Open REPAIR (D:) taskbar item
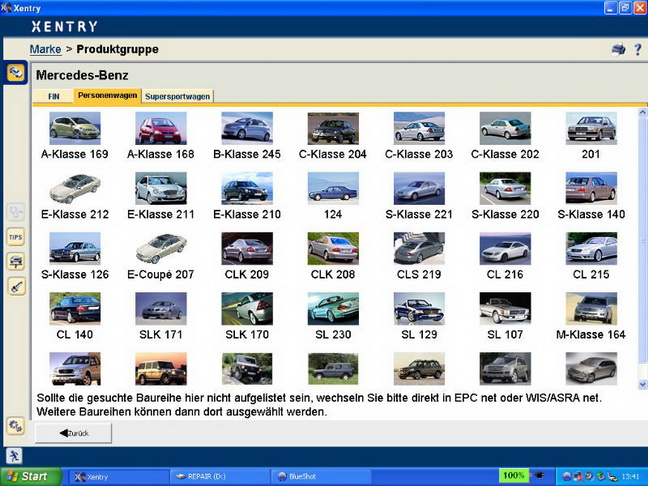 point(219,477)
